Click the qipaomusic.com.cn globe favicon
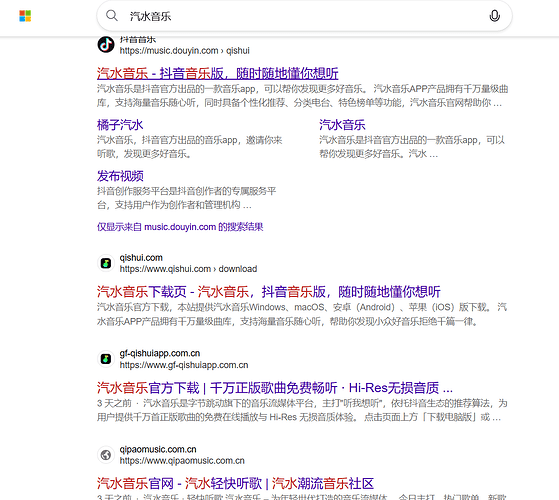 click(106, 455)
